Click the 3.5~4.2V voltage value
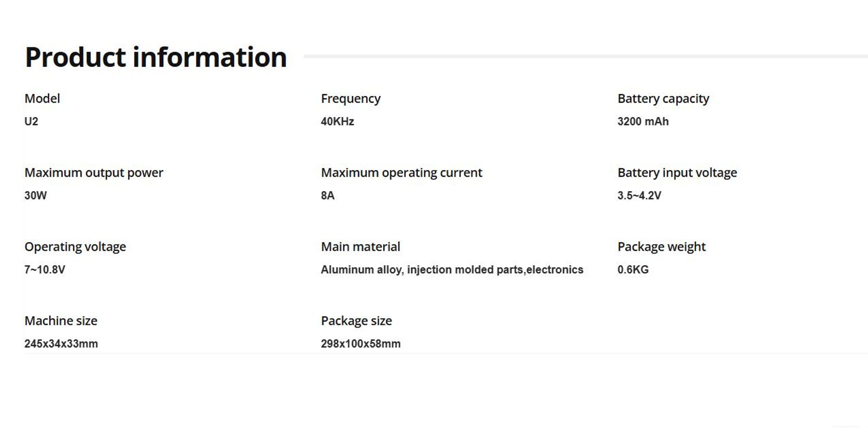Image resolution: width=868 pixels, height=428 pixels. 639,196
